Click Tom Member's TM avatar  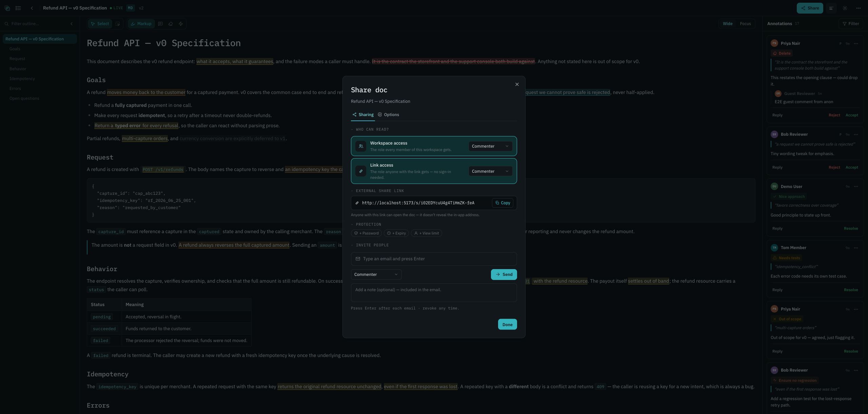pos(774,248)
